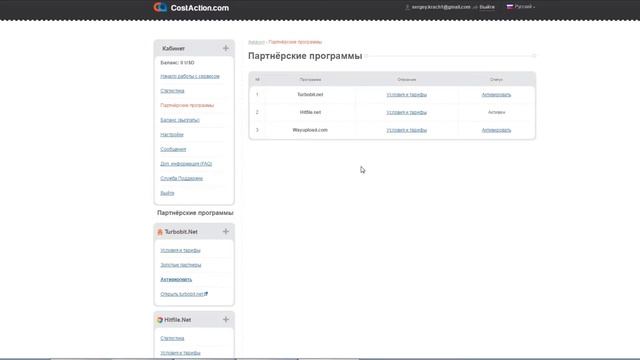640x360 pixels.
Task: Open Начало работы с сервисом link
Action: (190, 76)
